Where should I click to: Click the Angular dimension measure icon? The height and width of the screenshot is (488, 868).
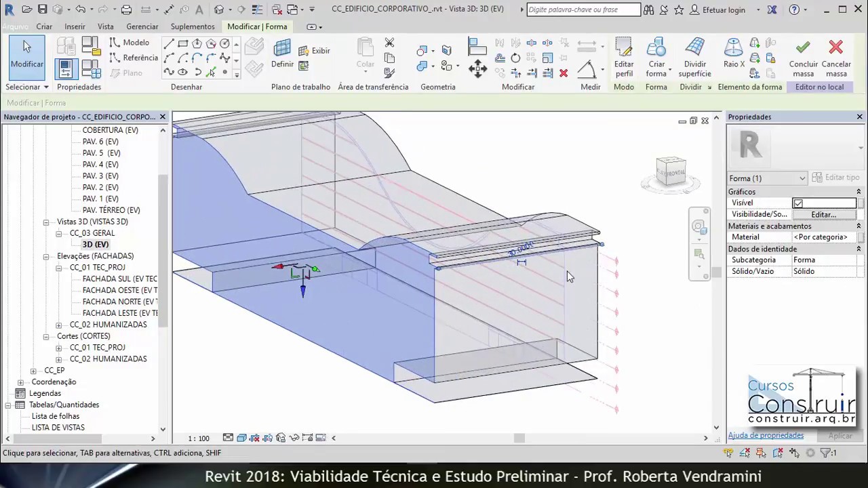pyautogui.click(x=587, y=70)
